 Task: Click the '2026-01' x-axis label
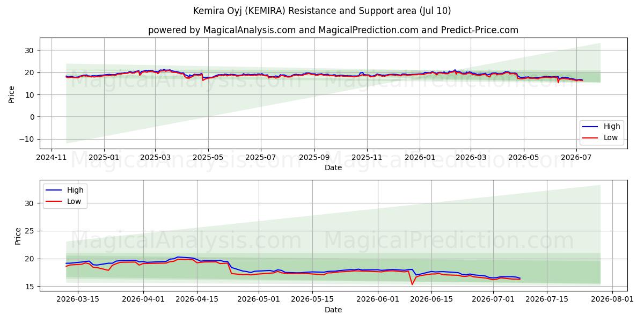[x=420, y=158]
